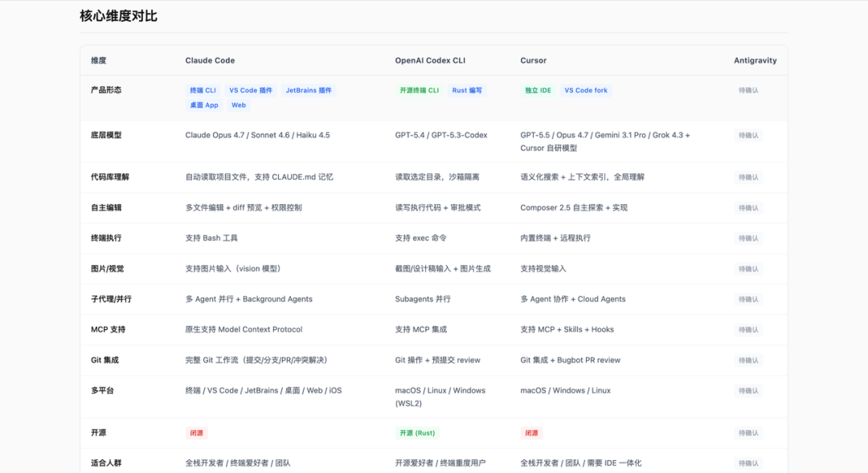Click the Git 集成 row label
Image resolution: width=868 pixels, height=473 pixels.
(x=104, y=360)
